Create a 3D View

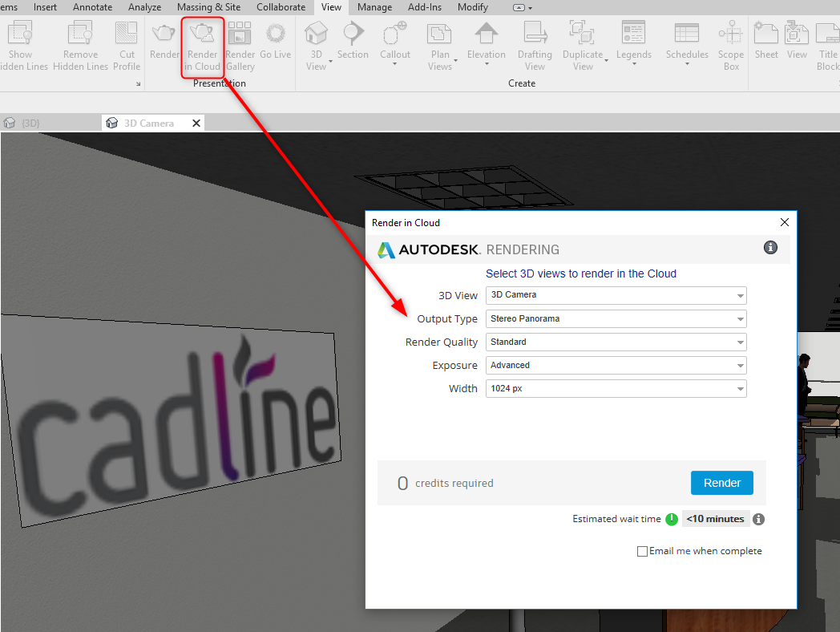pyautogui.click(x=316, y=46)
